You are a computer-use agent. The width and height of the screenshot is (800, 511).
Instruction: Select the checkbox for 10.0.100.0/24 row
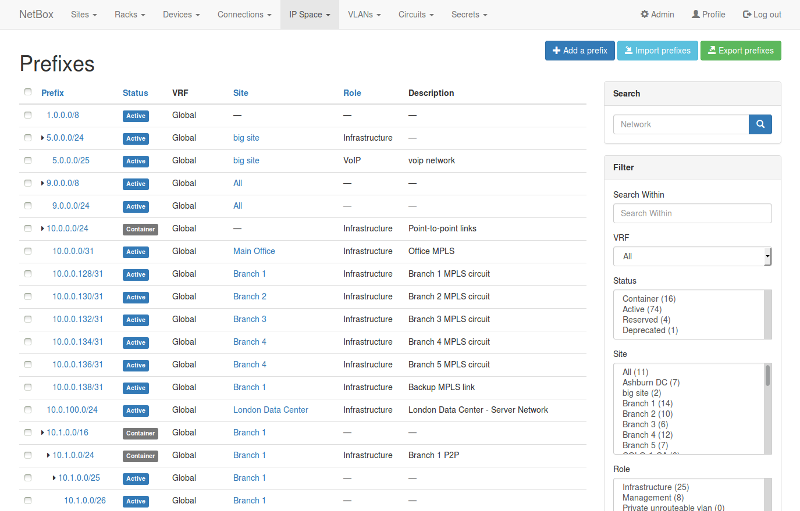[x=28, y=410]
